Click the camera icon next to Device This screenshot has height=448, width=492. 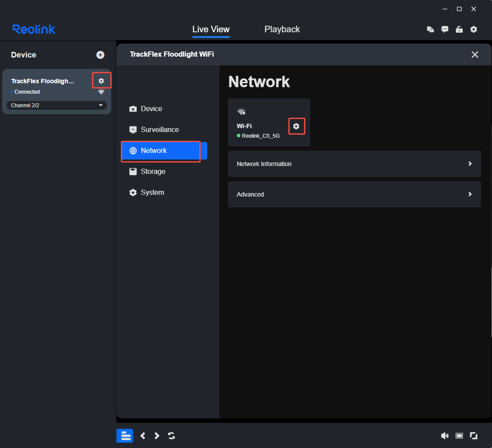(133, 109)
